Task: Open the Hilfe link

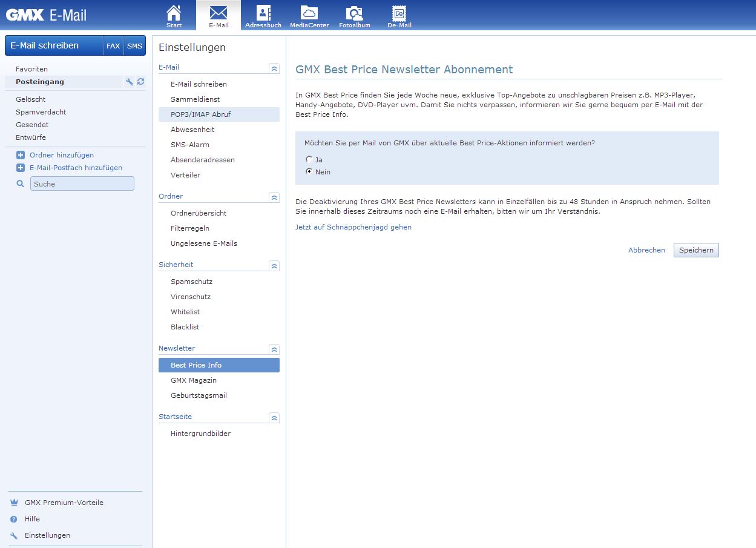Action: [x=32, y=519]
